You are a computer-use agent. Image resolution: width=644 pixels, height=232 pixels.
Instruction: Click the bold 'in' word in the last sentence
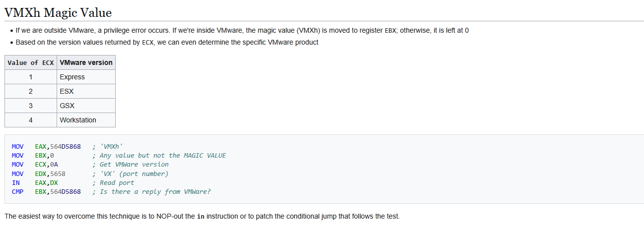[x=201, y=217]
